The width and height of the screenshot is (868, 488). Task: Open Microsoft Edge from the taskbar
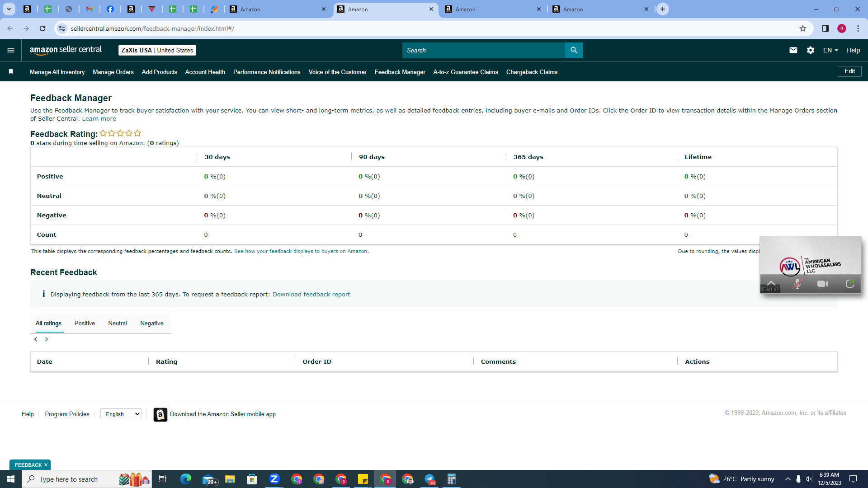click(x=186, y=479)
